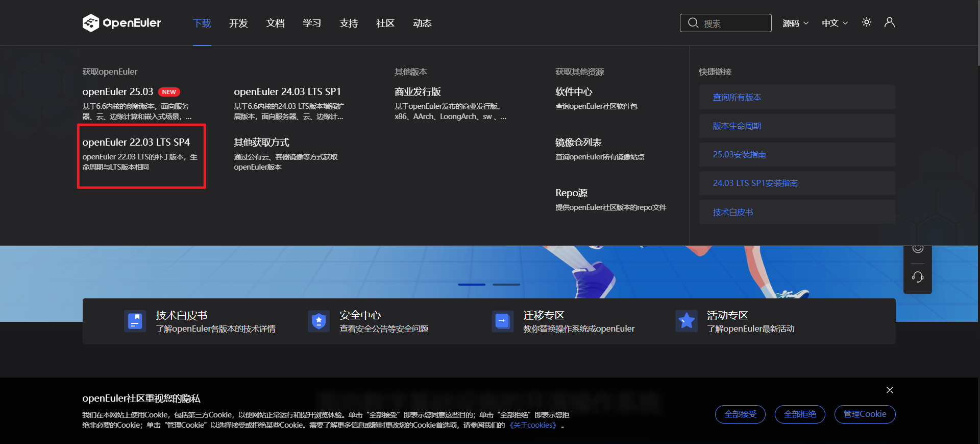Open 技术白皮书 card title
This screenshot has height=444, width=980.
[182, 315]
